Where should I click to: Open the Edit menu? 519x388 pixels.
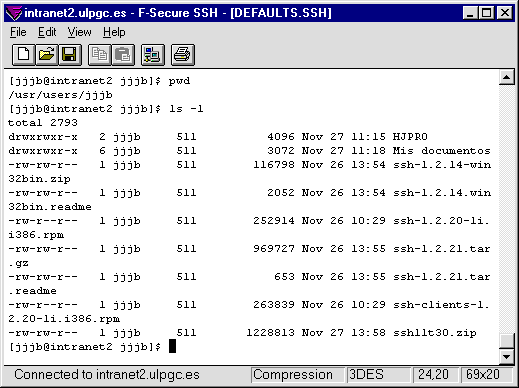point(47,32)
